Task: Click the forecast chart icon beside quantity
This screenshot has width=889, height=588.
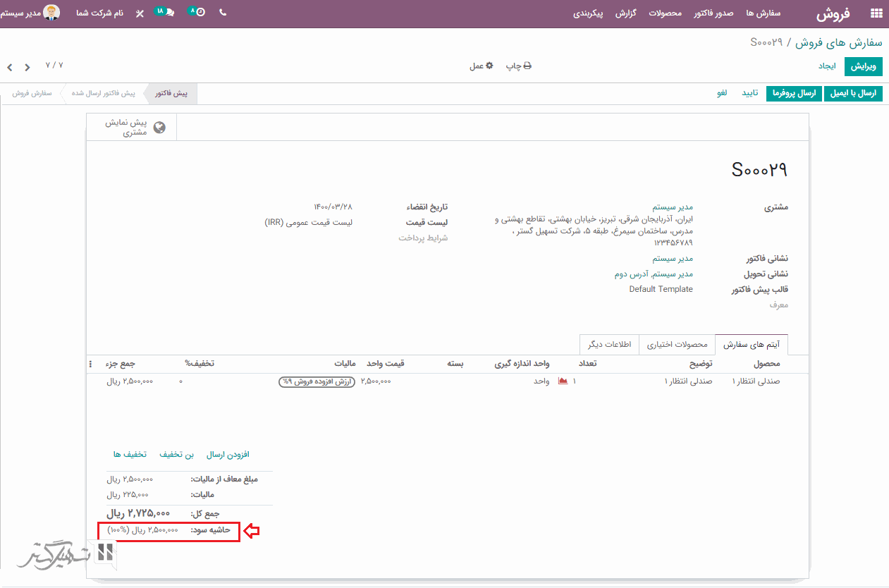Action: pyautogui.click(x=563, y=381)
